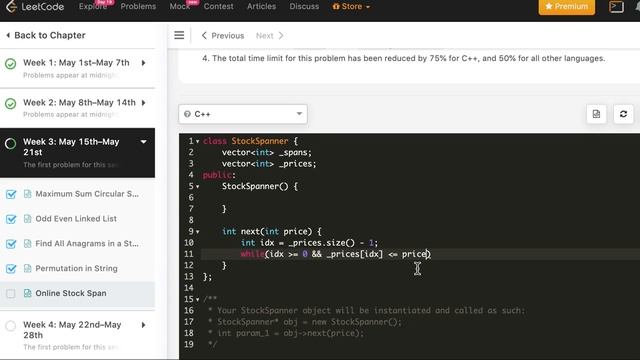The height and width of the screenshot is (360, 640).
Task: Click Week 4 empty circle icon
Action: click(x=11, y=326)
